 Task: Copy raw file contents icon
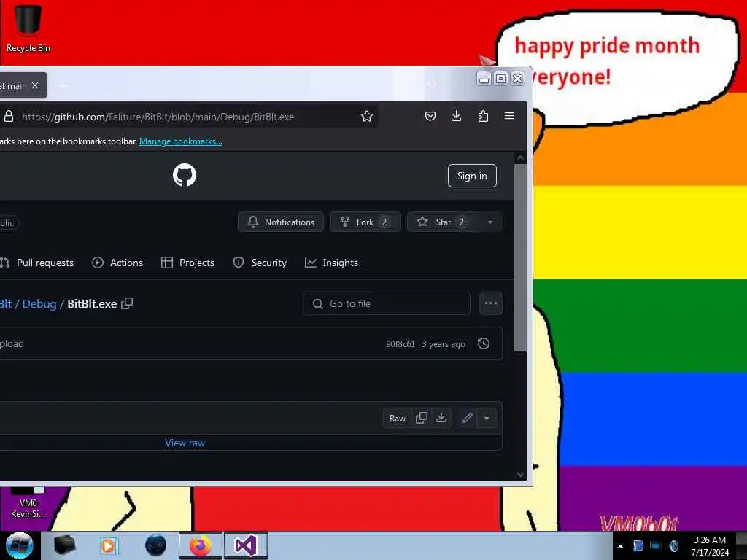pyautogui.click(x=422, y=418)
